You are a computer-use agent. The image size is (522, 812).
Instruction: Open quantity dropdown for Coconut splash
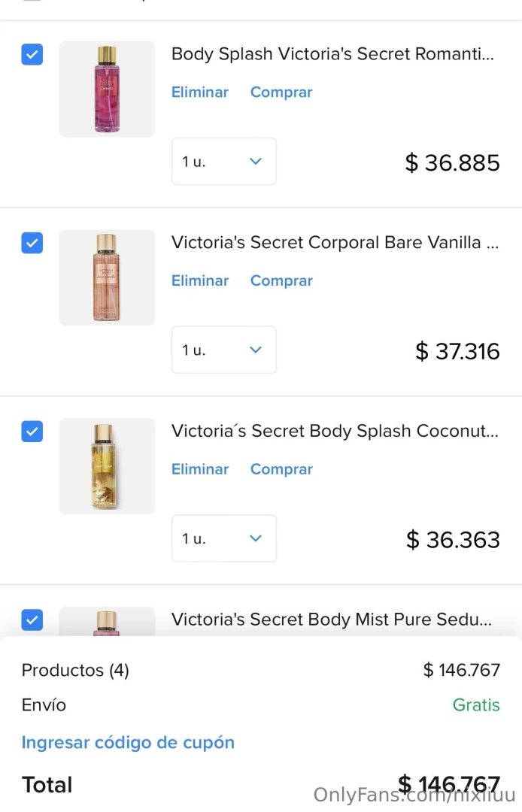tap(223, 538)
